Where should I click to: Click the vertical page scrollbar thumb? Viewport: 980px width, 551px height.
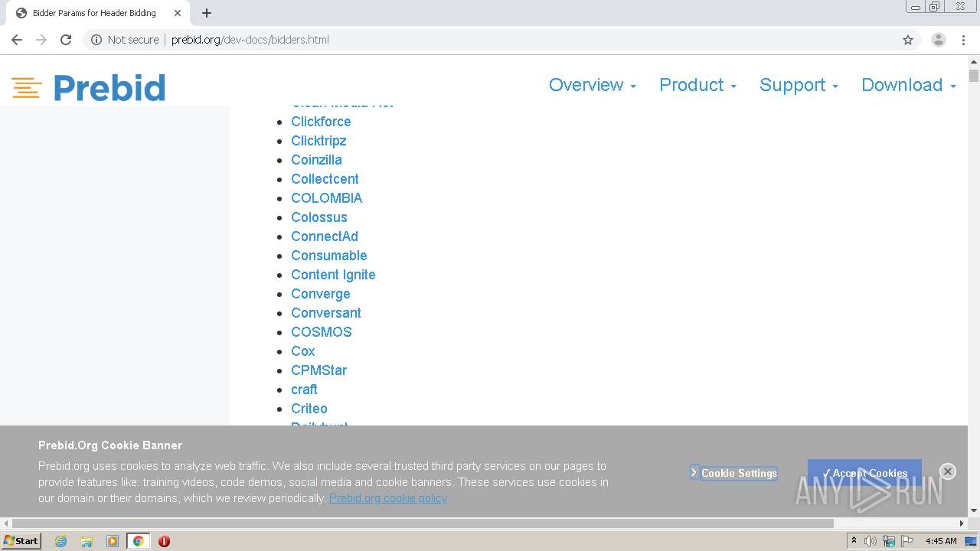tap(973, 75)
